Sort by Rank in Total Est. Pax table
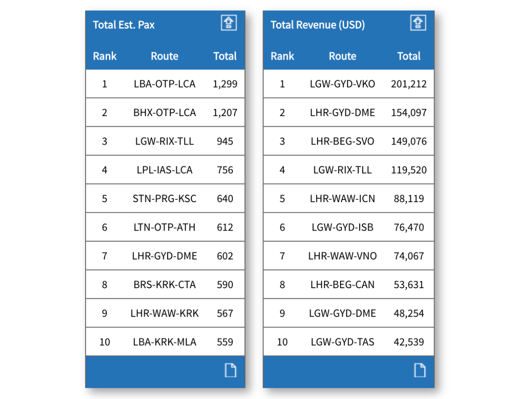The height and width of the screenshot is (399, 532). click(x=105, y=56)
